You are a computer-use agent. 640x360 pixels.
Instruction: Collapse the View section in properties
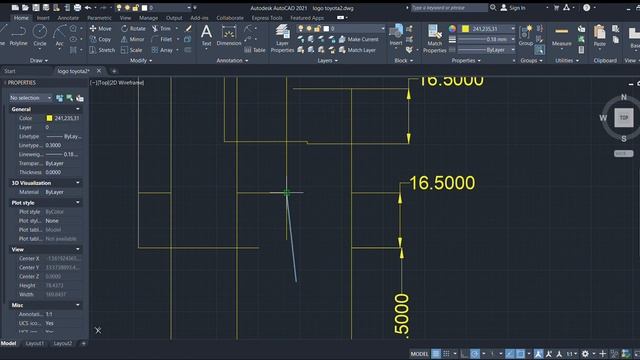pos(78,249)
